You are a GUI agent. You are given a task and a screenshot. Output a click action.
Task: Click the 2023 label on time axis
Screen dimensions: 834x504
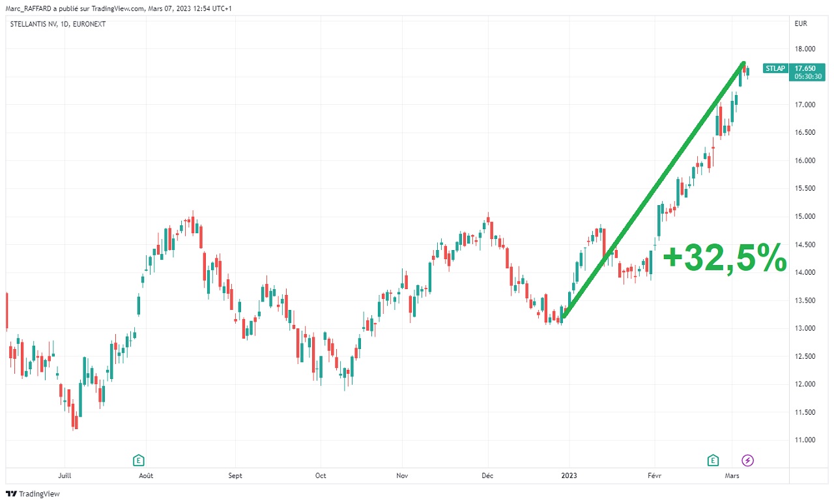570,475
